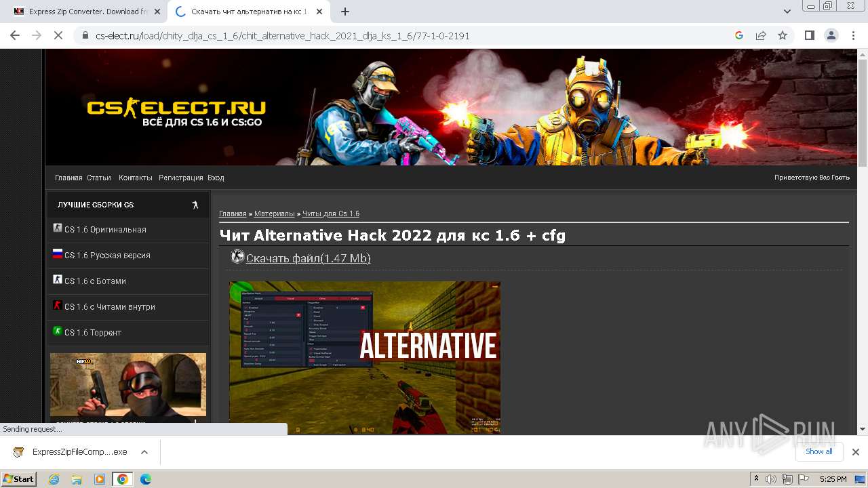This screenshot has height=488, width=868.
Task: Open new browser tab
Action: pyautogui.click(x=345, y=12)
